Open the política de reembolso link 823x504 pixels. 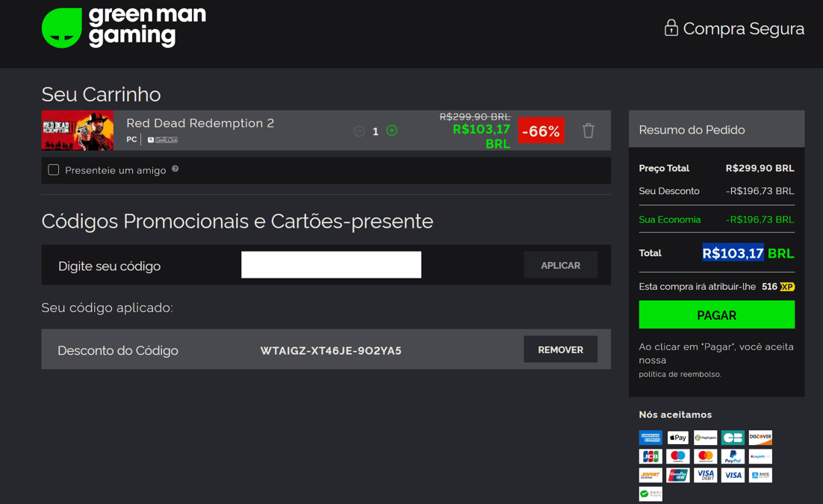coord(680,374)
